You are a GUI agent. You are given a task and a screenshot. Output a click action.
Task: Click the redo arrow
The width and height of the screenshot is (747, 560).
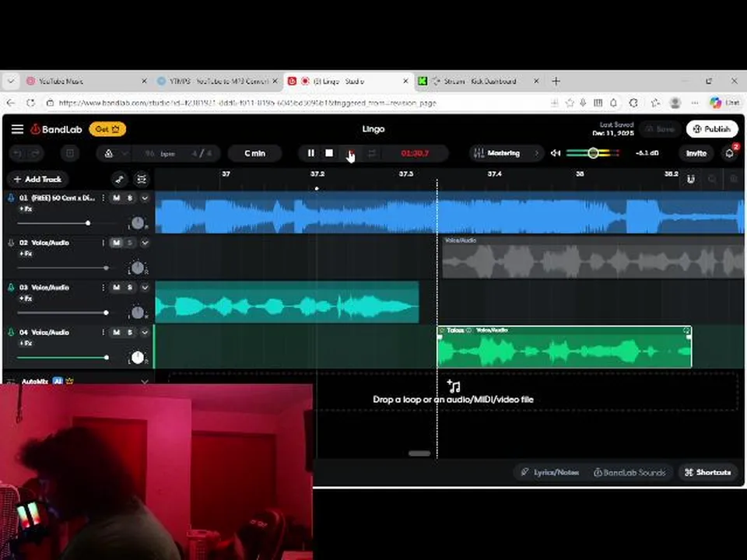point(35,153)
